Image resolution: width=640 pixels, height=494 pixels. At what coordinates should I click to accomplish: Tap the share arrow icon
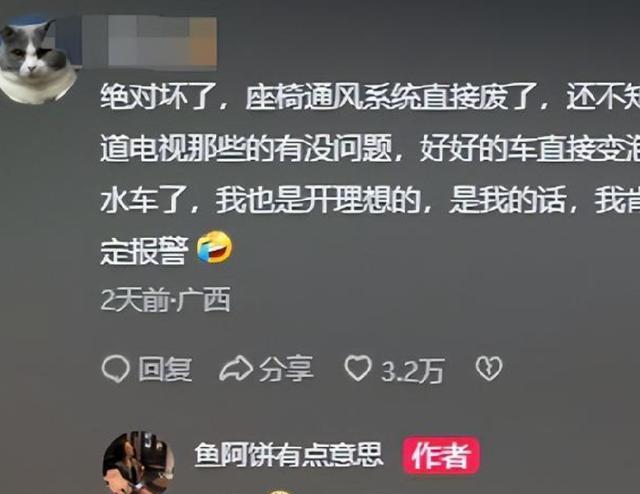[236, 368]
